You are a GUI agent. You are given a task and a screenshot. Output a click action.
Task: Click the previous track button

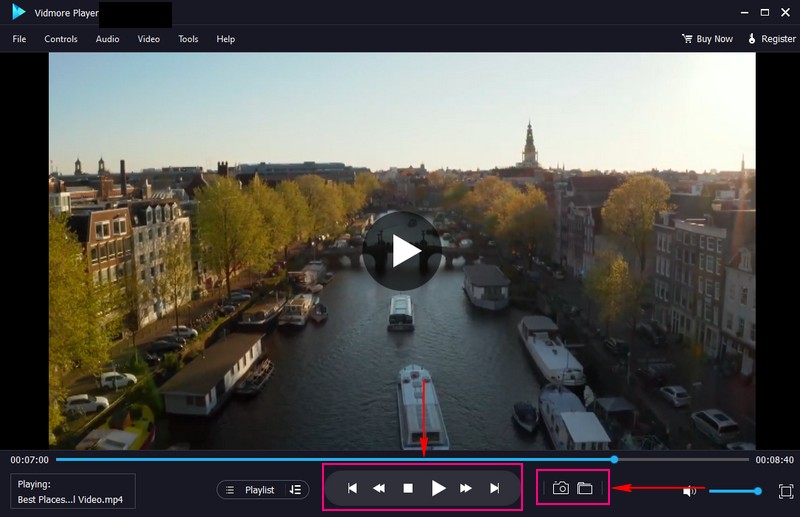coord(352,489)
